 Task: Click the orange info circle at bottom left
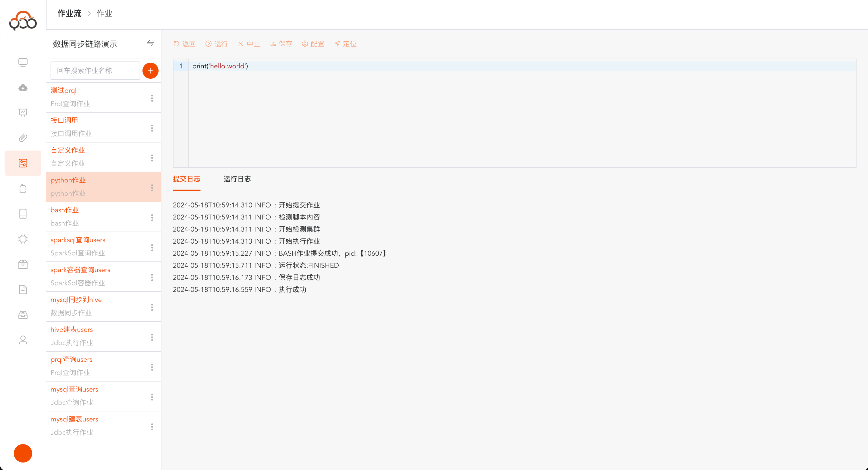23,453
